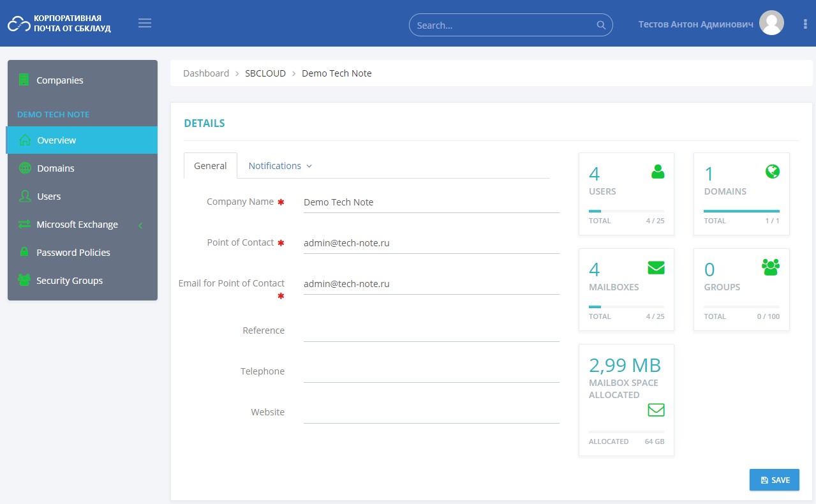
Task: Click the MAILBOXES card label
Action: pos(614,287)
